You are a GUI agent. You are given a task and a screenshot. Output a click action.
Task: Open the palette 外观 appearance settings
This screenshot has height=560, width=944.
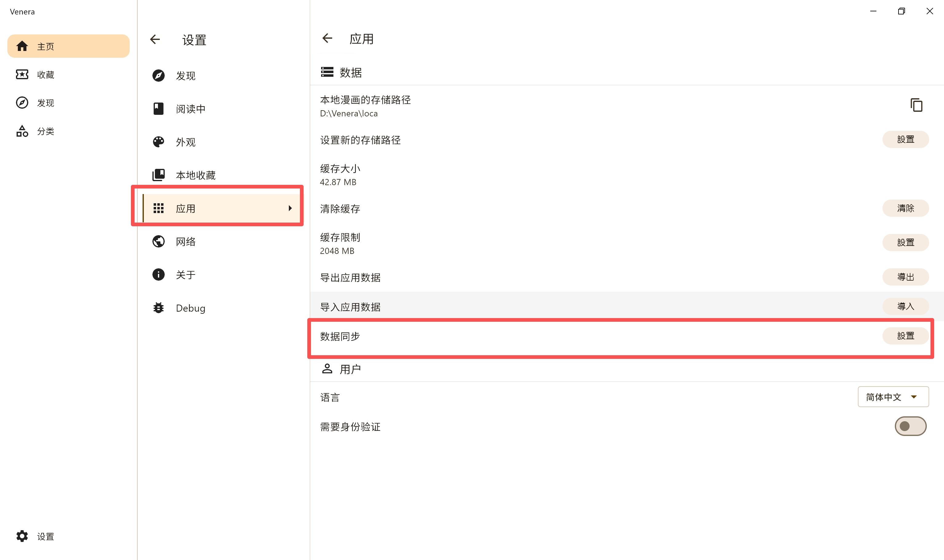tap(185, 142)
